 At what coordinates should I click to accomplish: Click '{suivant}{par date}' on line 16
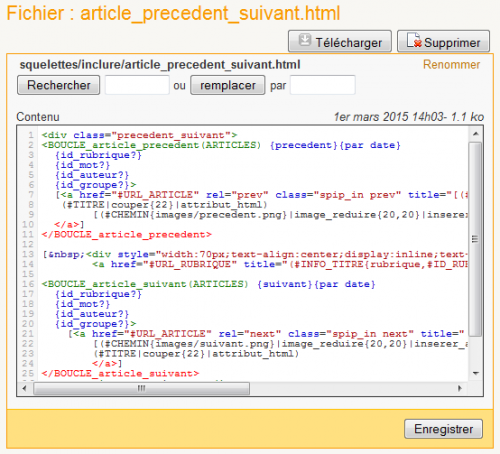(316, 284)
